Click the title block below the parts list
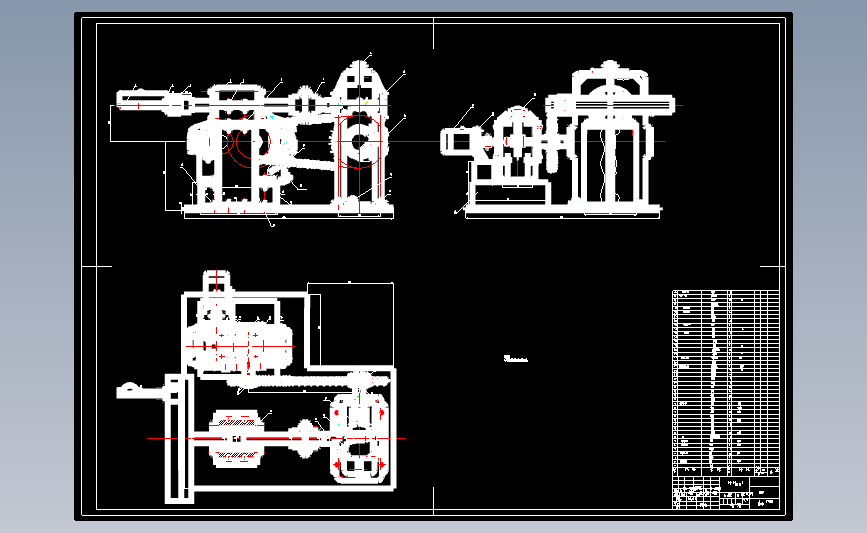The image size is (867, 533). [x=726, y=492]
